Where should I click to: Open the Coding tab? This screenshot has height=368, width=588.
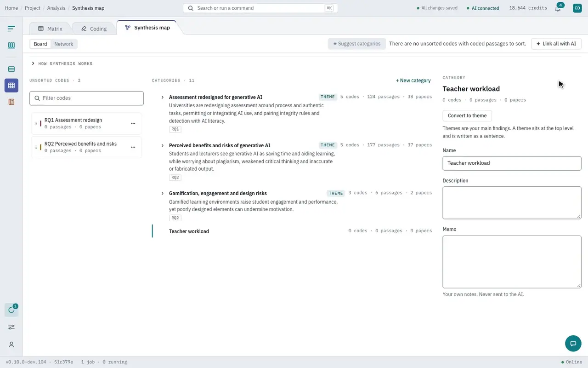(94, 29)
